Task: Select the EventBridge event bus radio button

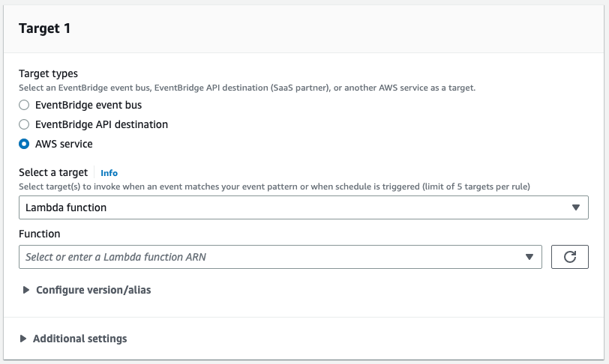Action: coord(24,105)
